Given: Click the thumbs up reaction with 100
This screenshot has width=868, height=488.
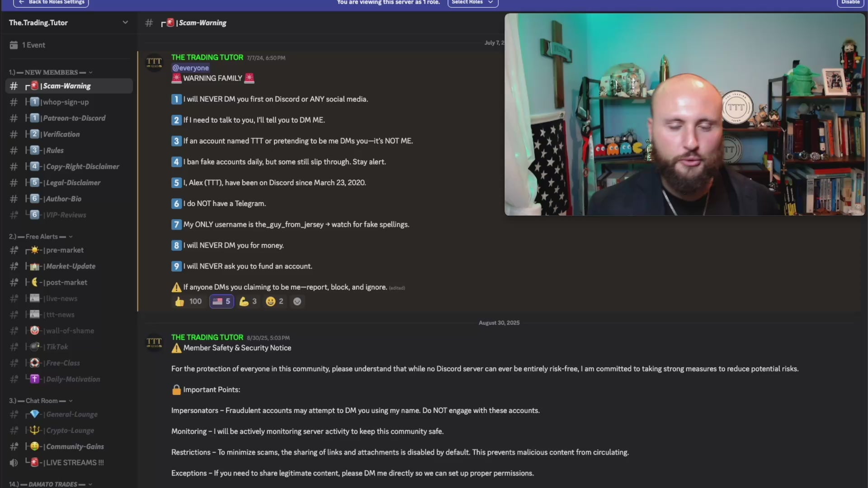Looking at the screenshot, I should pyautogui.click(x=189, y=301).
